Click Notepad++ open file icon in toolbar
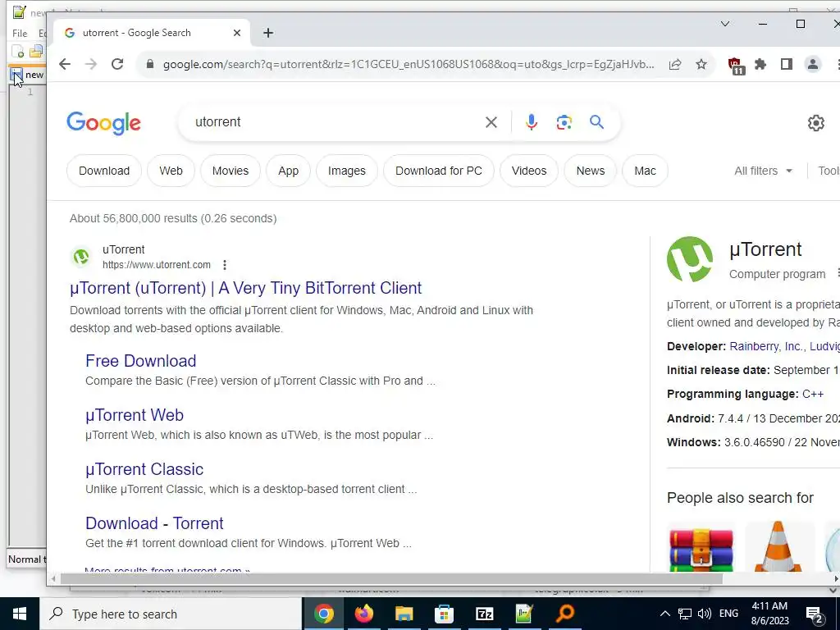 pyautogui.click(x=36, y=52)
